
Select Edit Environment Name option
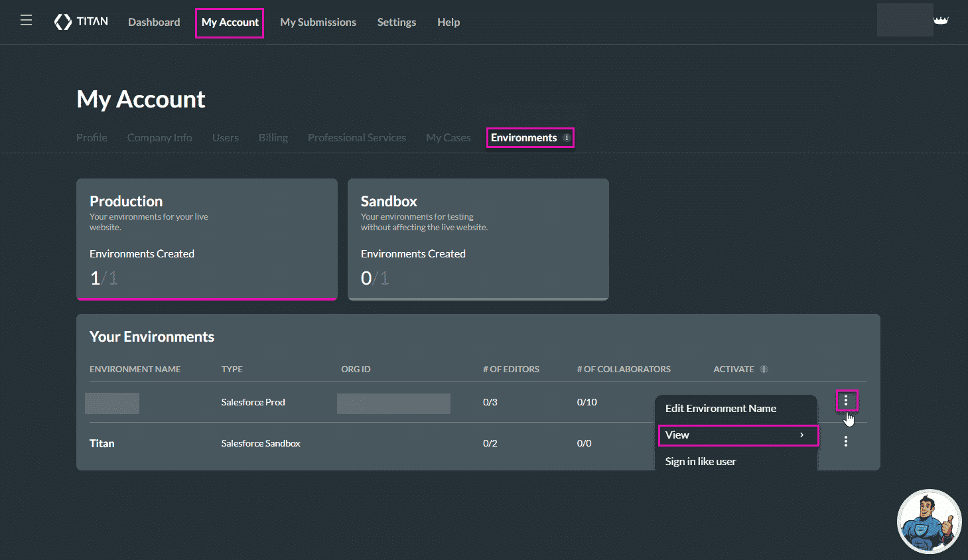(x=721, y=409)
